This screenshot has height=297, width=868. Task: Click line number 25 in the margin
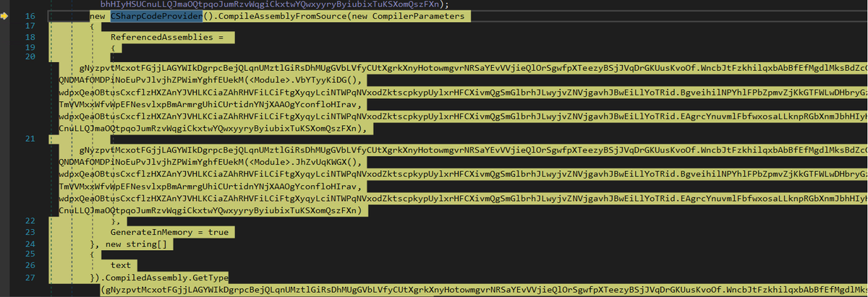(30, 254)
